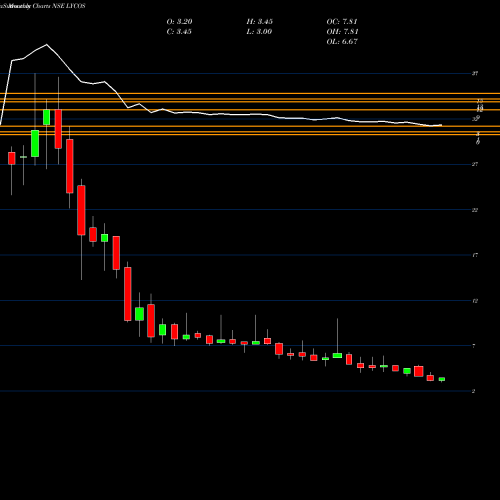The width and height of the screenshot is (500, 500).
Task: Click the high value H: 3.45
Action: coord(260,22)
